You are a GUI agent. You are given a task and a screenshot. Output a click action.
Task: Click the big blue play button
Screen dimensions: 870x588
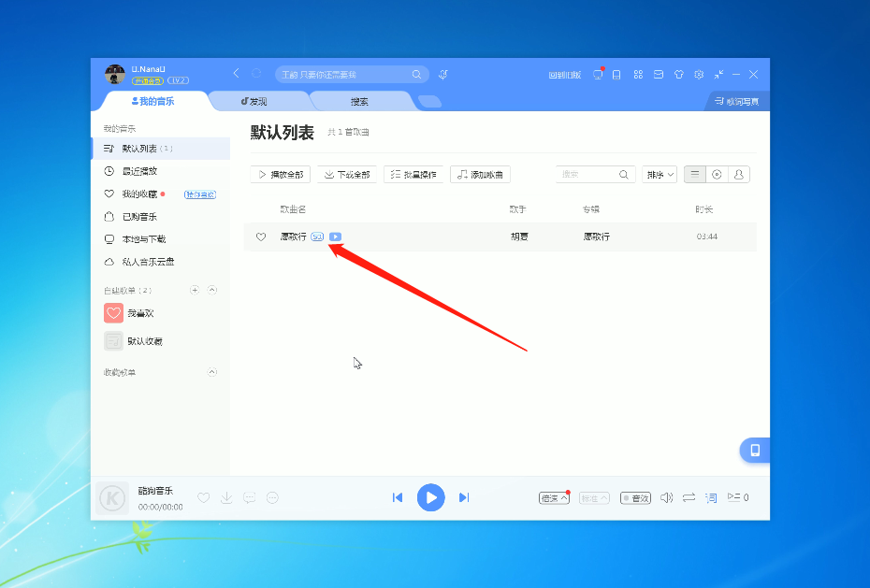click(431, 497)
